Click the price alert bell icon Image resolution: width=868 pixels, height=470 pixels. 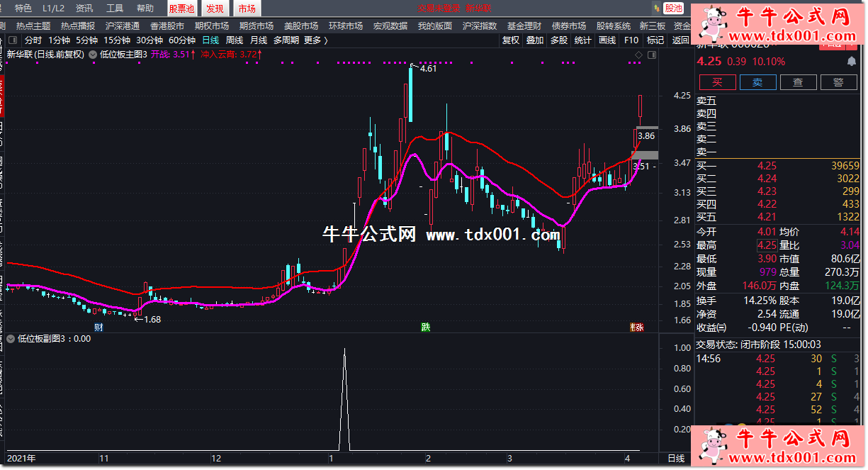tap(850, 62)
